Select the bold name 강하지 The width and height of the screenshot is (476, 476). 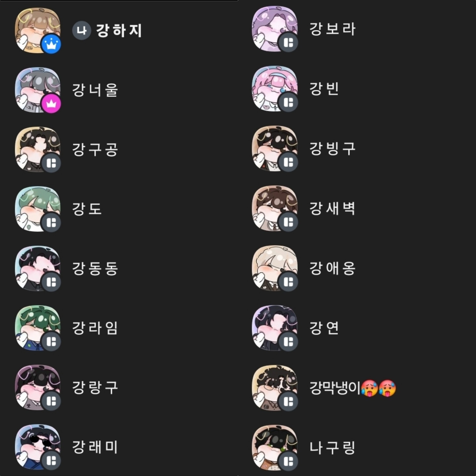tap(119, 30)
